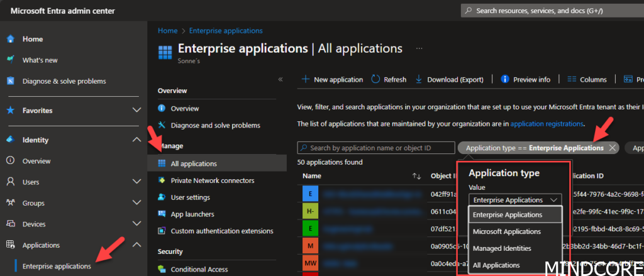Collapse the side menu with double chevron

coord(280,79)
